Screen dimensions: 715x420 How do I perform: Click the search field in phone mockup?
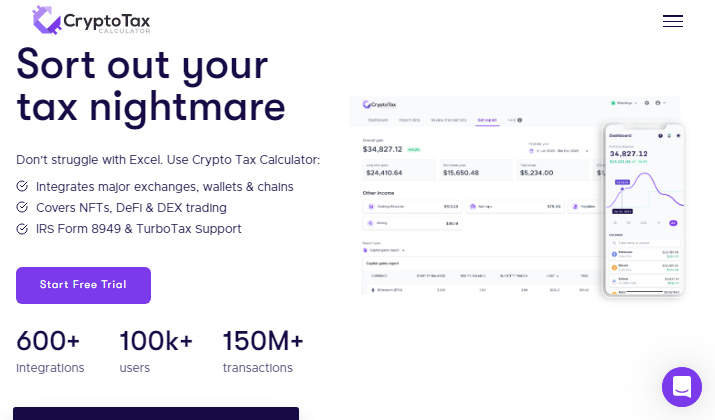(x=645, y=243)
